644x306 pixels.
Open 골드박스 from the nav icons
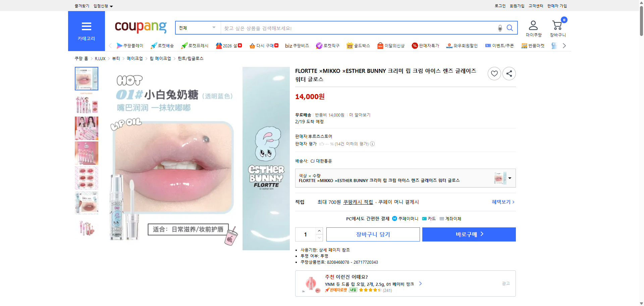click(x=358, y=45)
